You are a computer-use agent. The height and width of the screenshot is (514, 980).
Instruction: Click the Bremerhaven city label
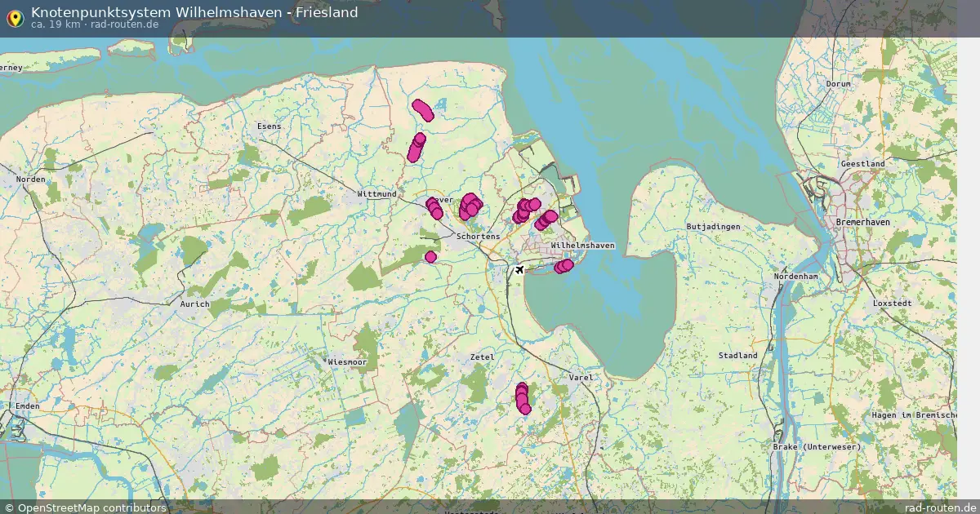(862, 221)
